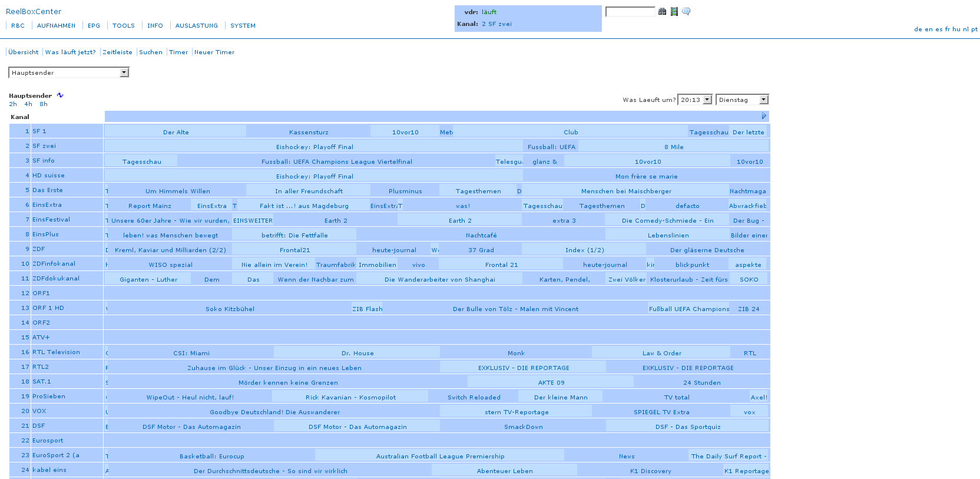Select channel kabel eins
The height and width of the screenshot is (479, 980).
(x=49, y=470)
